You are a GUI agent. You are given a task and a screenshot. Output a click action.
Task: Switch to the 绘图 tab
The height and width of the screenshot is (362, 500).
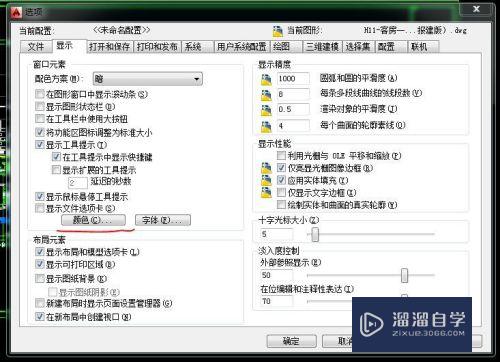point(286,47)
